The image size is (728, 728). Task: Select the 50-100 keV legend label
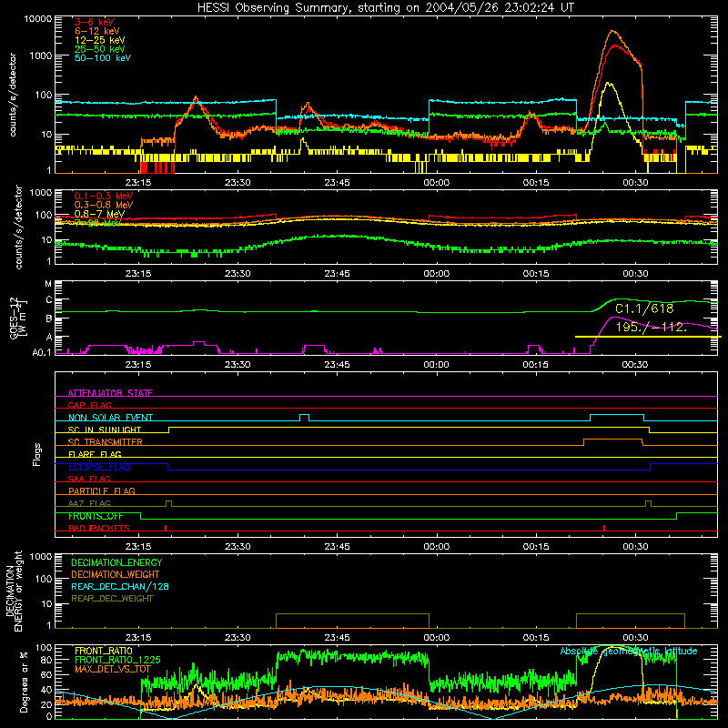pos(103,57)
